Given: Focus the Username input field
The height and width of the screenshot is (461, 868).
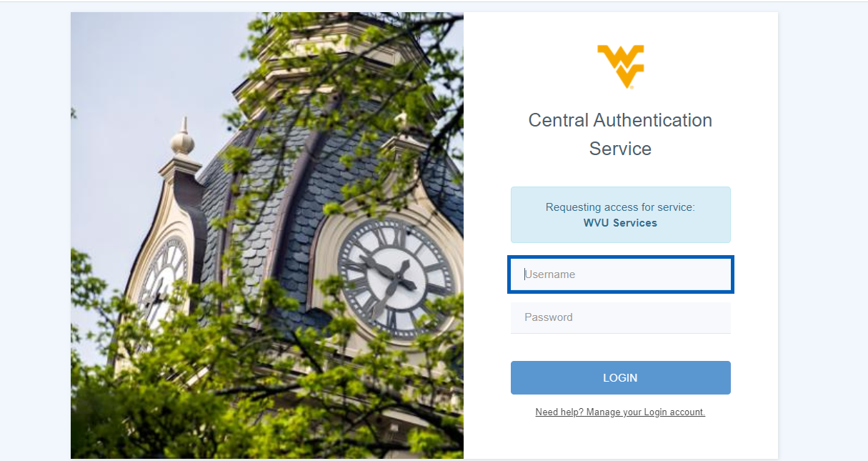Looking at the screenshot, I should (x=621, y=274).
